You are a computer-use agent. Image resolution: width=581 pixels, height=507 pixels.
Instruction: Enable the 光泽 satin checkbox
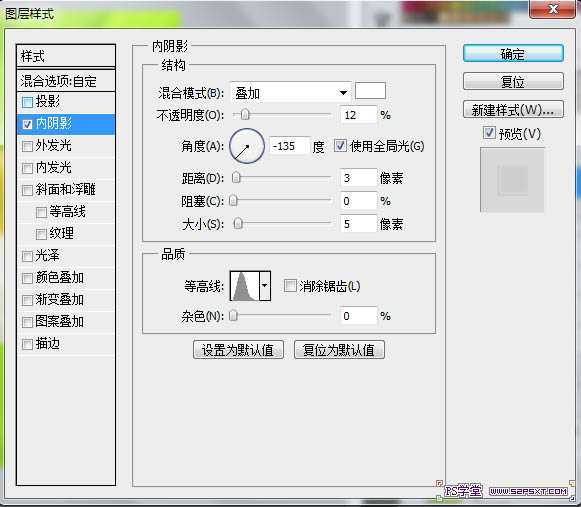click(x=27, y=256)
